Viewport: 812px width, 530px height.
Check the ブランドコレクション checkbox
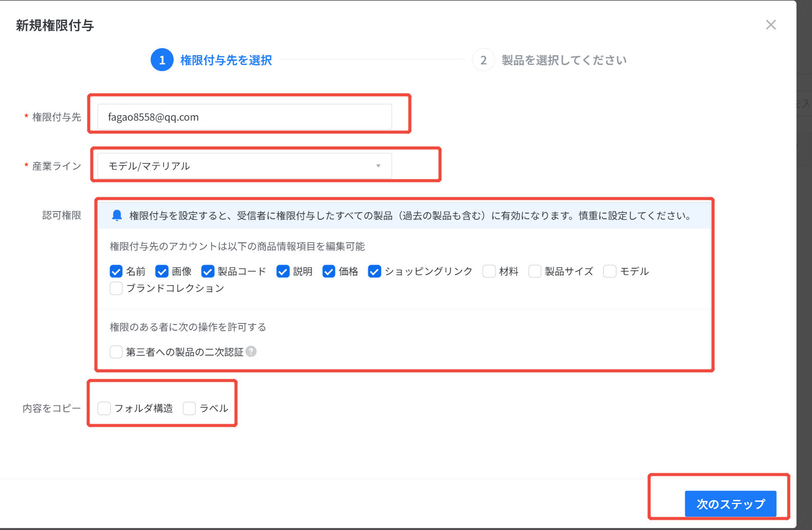coord(116,288)
